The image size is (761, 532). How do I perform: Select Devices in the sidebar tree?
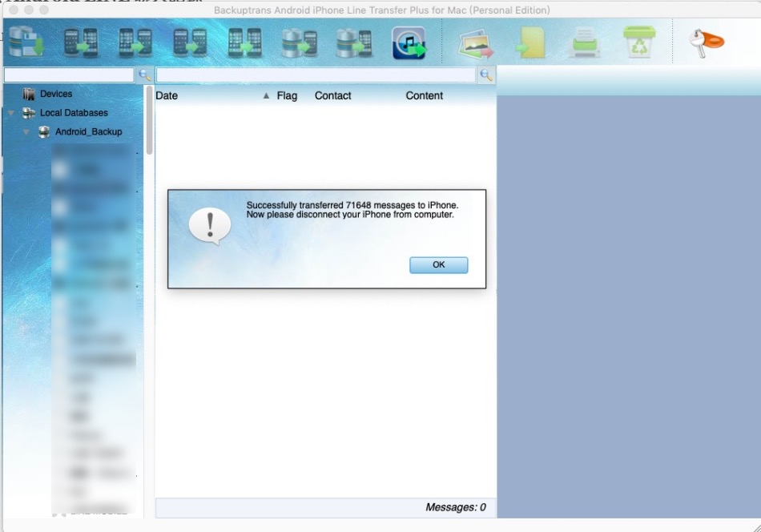56,94
